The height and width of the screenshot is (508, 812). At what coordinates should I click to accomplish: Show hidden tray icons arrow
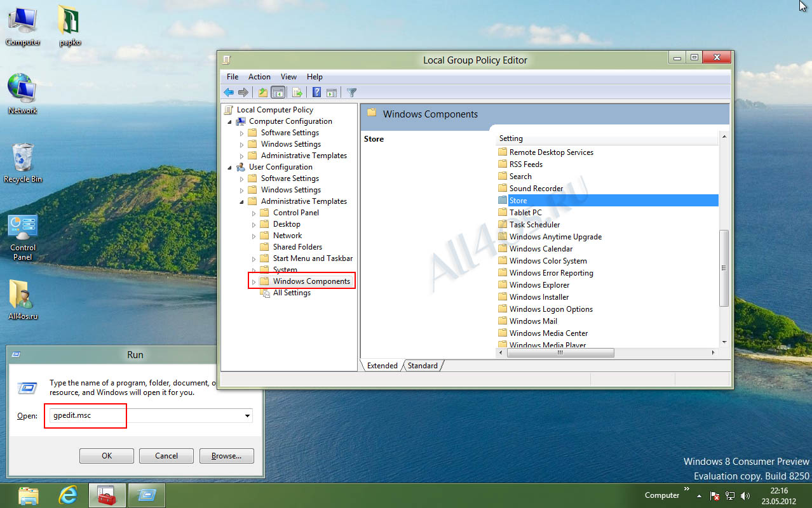pyautogui.click(x=700, y=495)
